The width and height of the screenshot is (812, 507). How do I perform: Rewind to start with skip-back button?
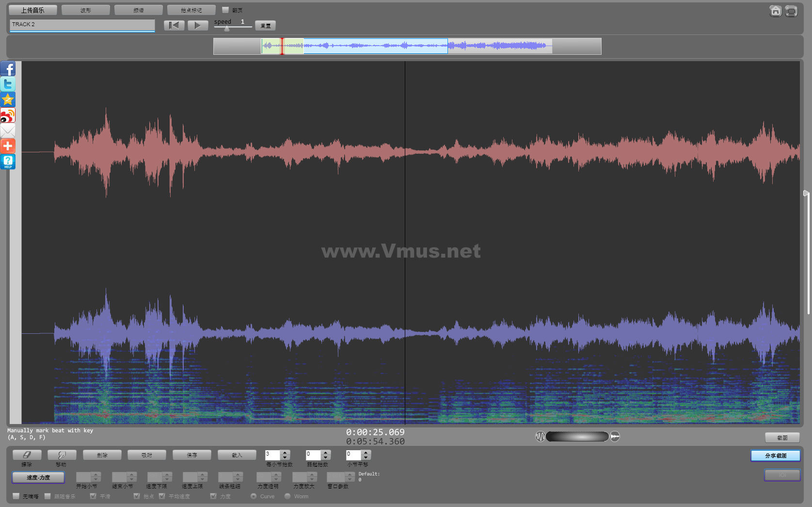pos(174,26)
